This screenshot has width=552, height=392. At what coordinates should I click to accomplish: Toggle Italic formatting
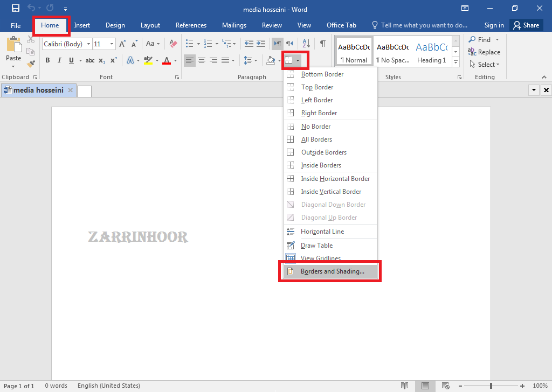pyautogui.click(x=58, y=60)
